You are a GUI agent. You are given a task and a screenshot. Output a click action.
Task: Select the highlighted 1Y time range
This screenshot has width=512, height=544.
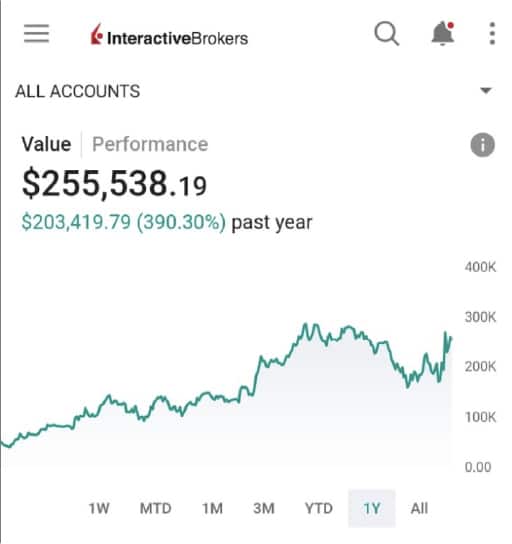372,509
